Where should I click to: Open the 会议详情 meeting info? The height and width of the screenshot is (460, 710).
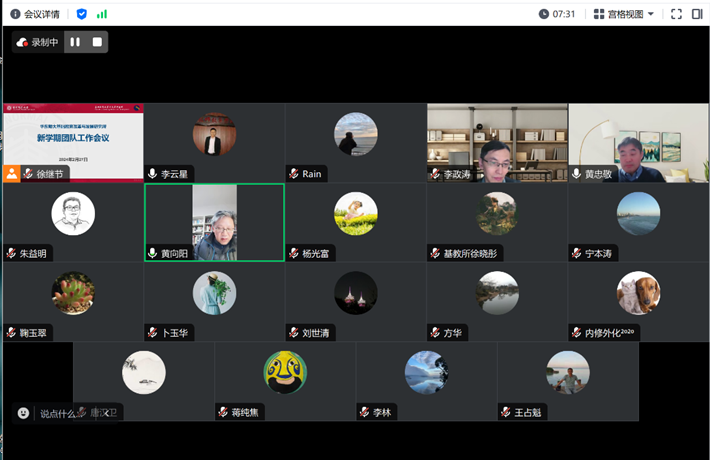(35, 14)
